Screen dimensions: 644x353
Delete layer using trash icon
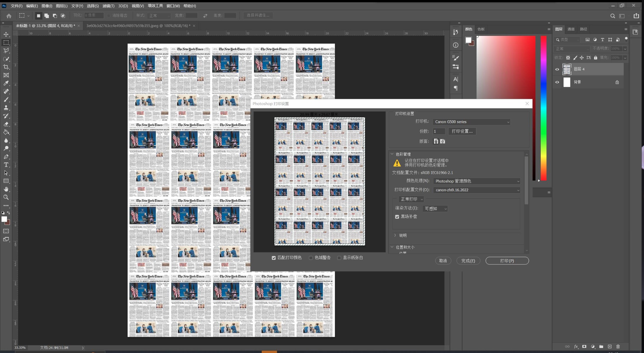point(618,347)
